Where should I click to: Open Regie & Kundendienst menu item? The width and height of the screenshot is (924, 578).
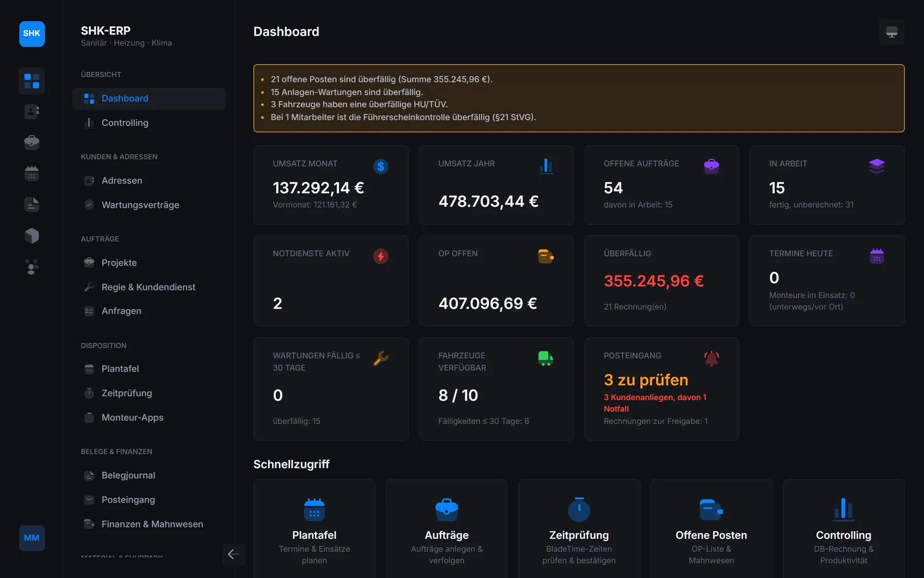149,287
